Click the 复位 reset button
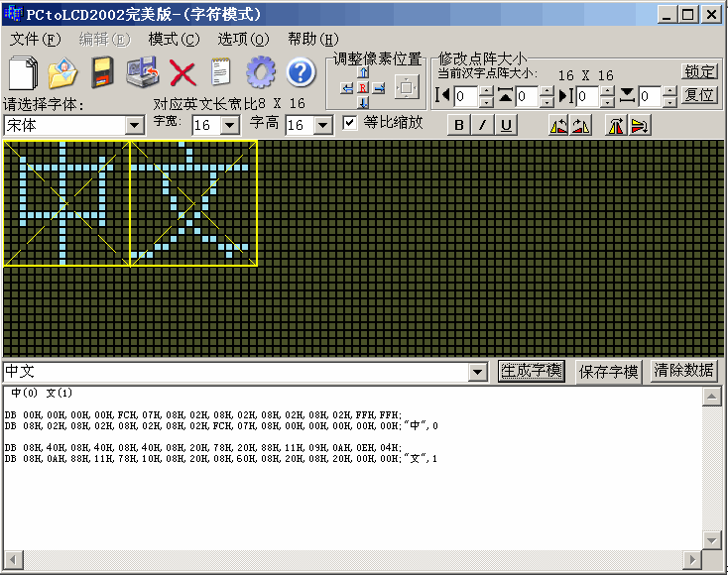Image resolution: width=728 pixels, height=575 pixels. tap(699, 95)
